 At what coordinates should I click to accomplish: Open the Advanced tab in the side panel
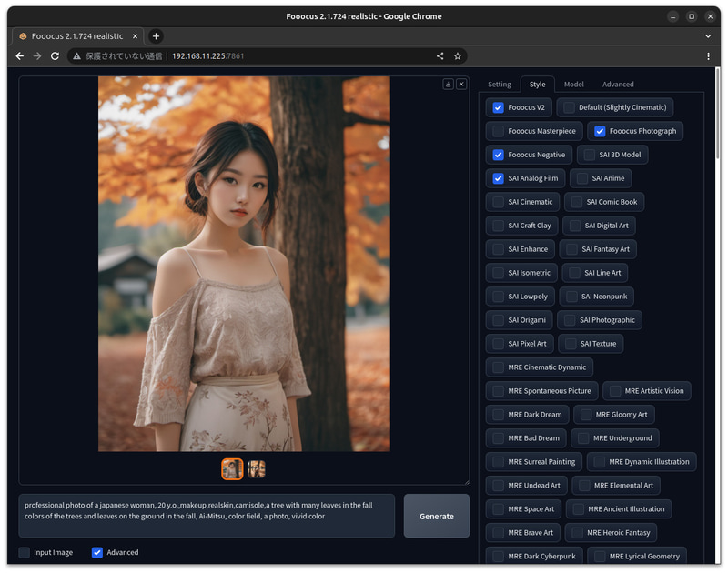coord(618,85)
